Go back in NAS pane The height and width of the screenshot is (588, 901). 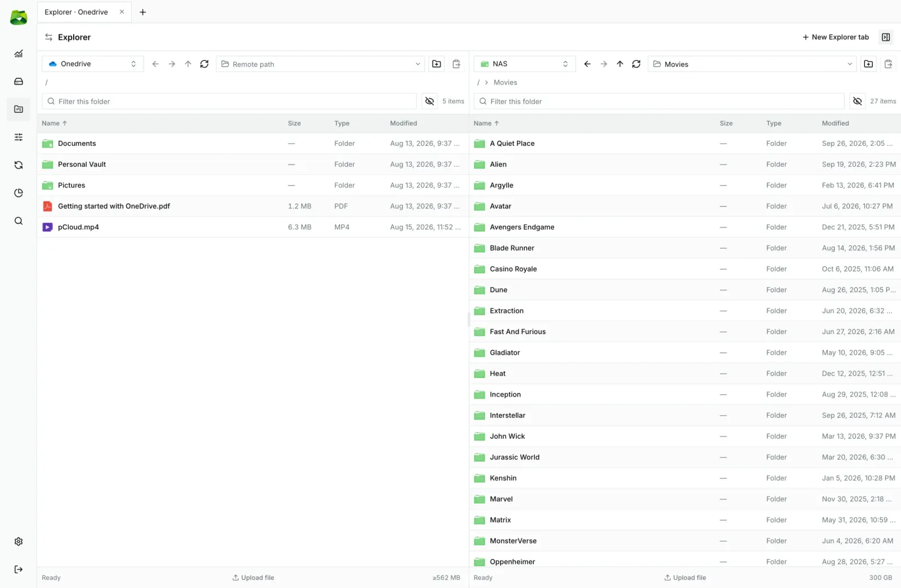(x=587, y=64)
